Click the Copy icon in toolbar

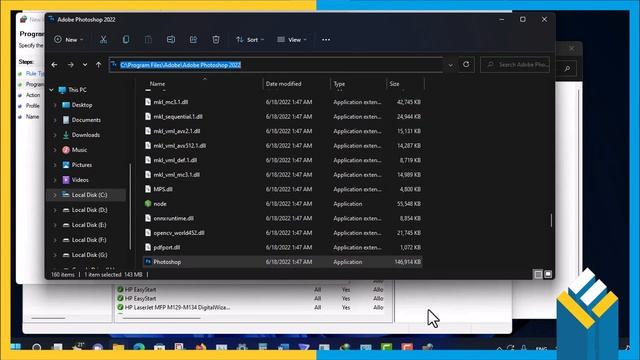coord(126,40)
